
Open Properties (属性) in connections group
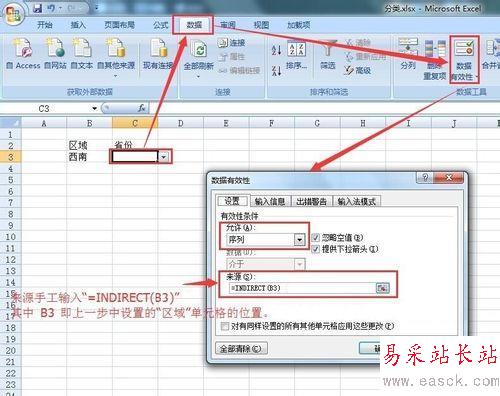tap(231, 57)
